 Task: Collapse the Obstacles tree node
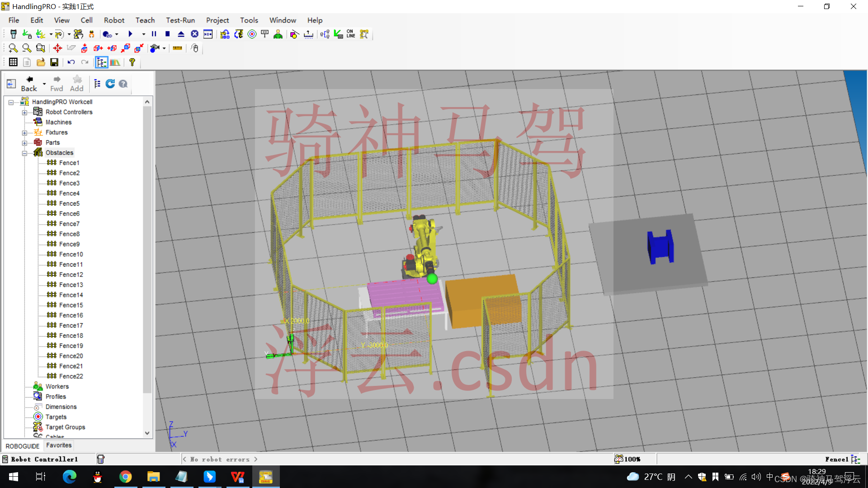(x=24, y=153)
